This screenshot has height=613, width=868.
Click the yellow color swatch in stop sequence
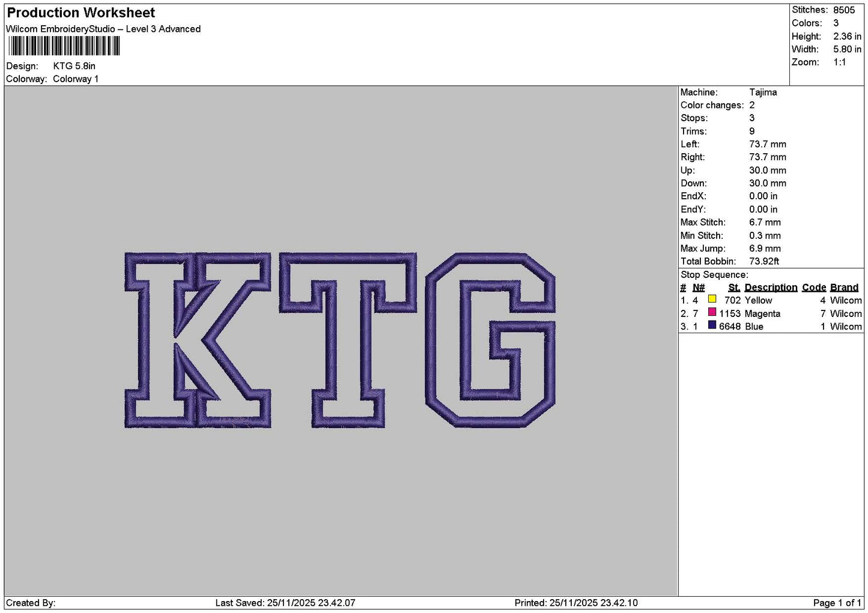pyautogui.click(x=712, y=299)
